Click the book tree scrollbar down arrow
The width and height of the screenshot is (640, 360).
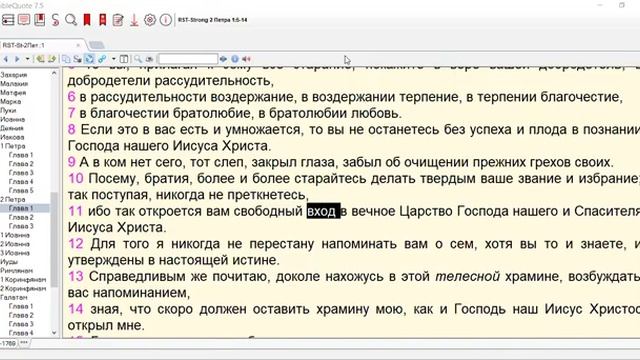point(54,333)
